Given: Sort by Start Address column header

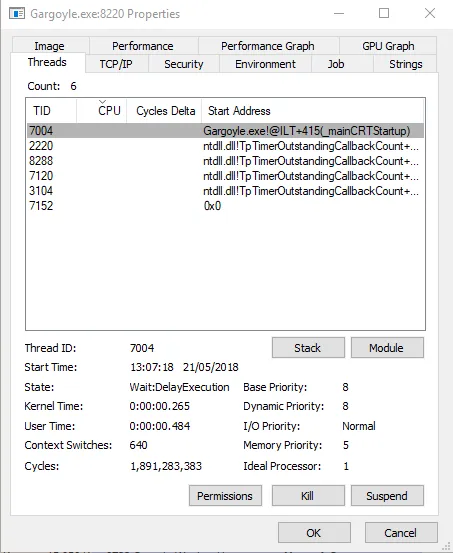Looking at the screenshot, I should [x=313, y=111].
